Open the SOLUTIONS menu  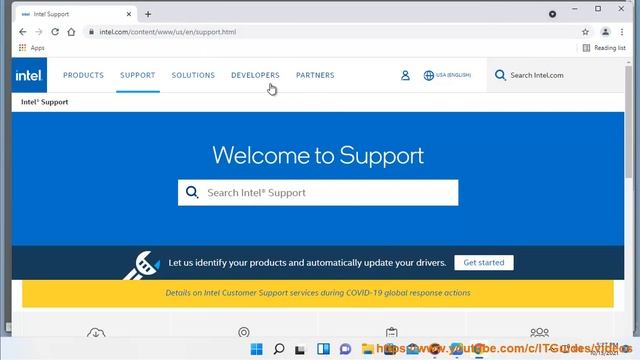[x=193, y=75]
